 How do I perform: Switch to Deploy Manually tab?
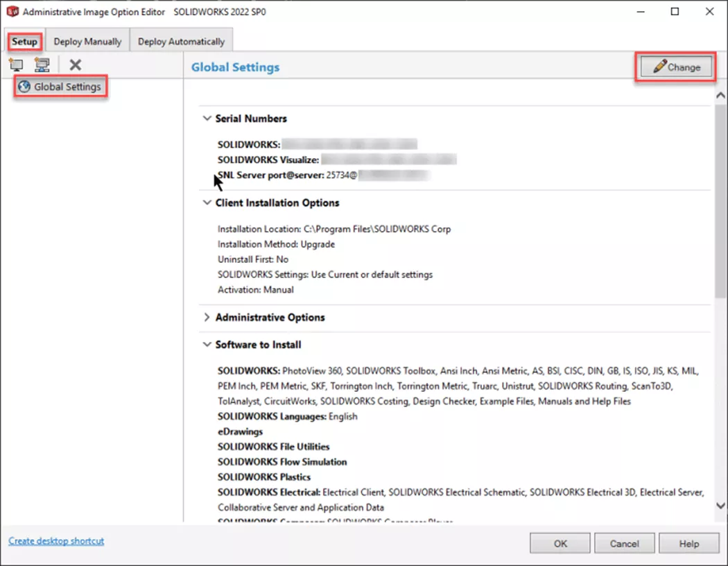(87, 42)
